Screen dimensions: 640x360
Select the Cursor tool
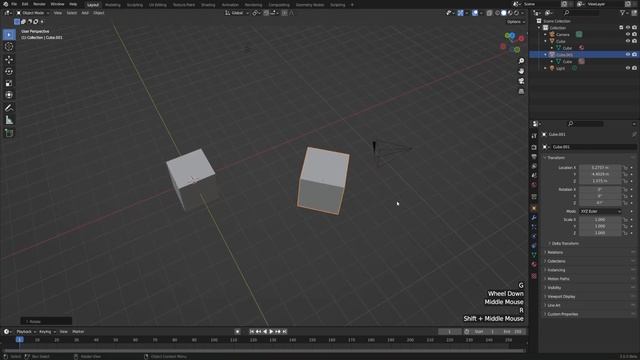pyautogui.click(x=9, y=47)
